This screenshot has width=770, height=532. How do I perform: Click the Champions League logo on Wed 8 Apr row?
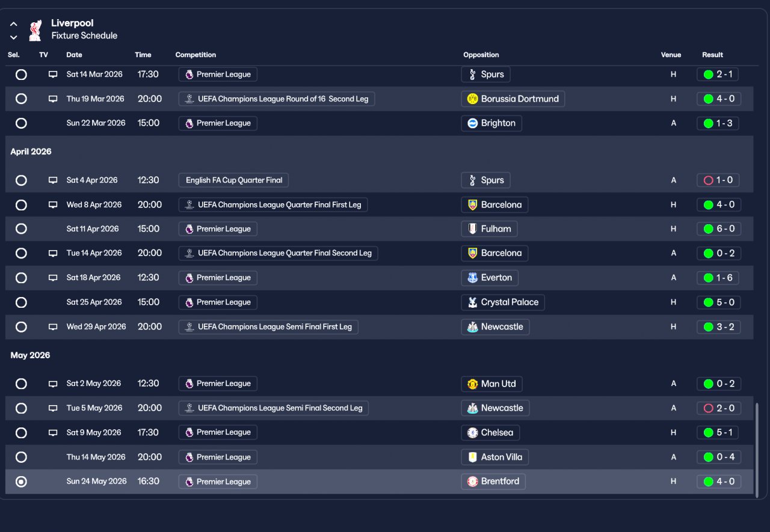coord(189,205)
